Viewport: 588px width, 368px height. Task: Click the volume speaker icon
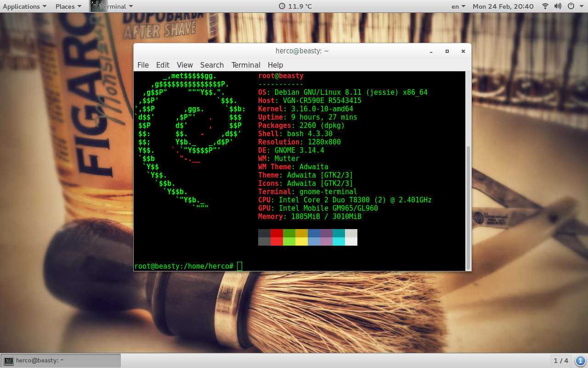558,6
